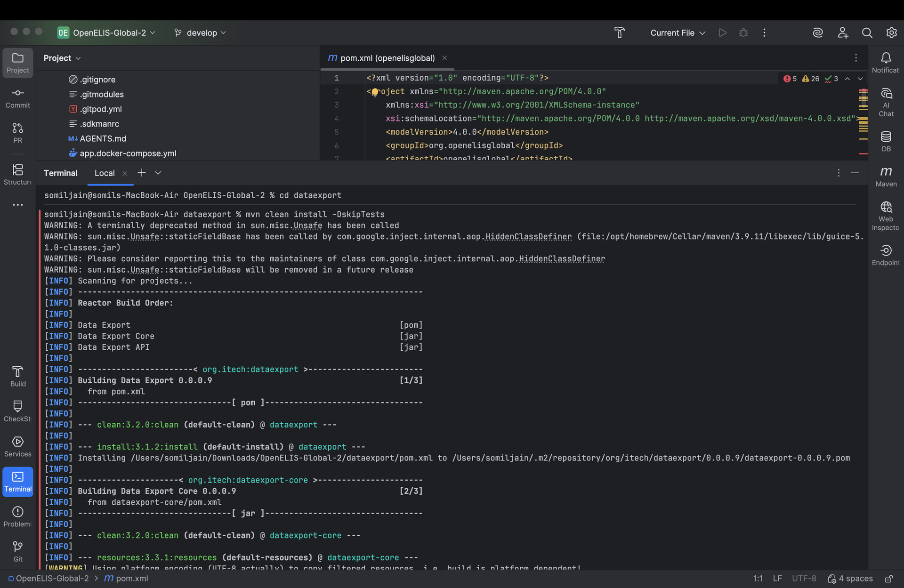The width and height of the screenshot is (904, 588).
Task: Open the Problems tool window
Action: pyautogui.click(x=17, y=516)
